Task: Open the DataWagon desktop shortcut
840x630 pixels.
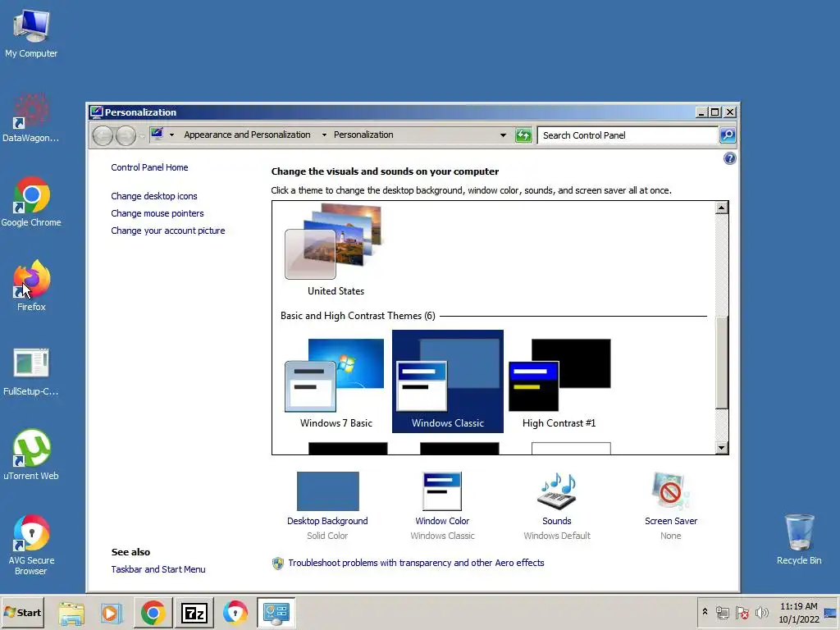Action: tap(31, 118)
